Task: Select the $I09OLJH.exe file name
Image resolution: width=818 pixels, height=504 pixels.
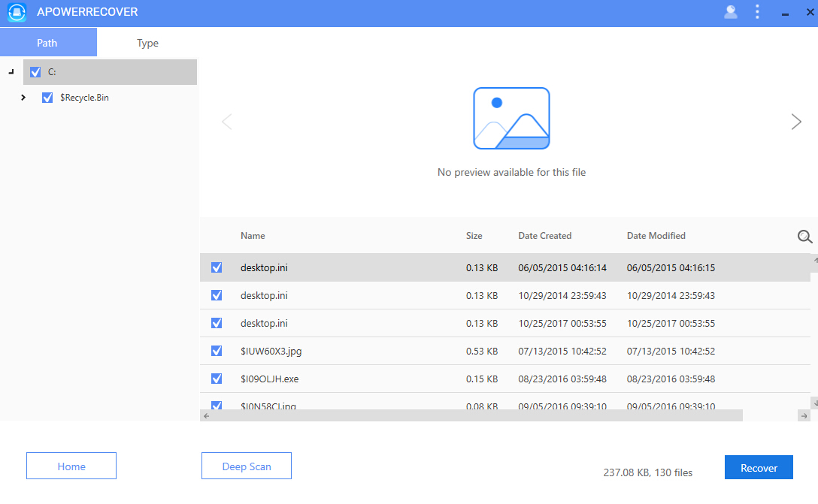Action: (270, 379)
